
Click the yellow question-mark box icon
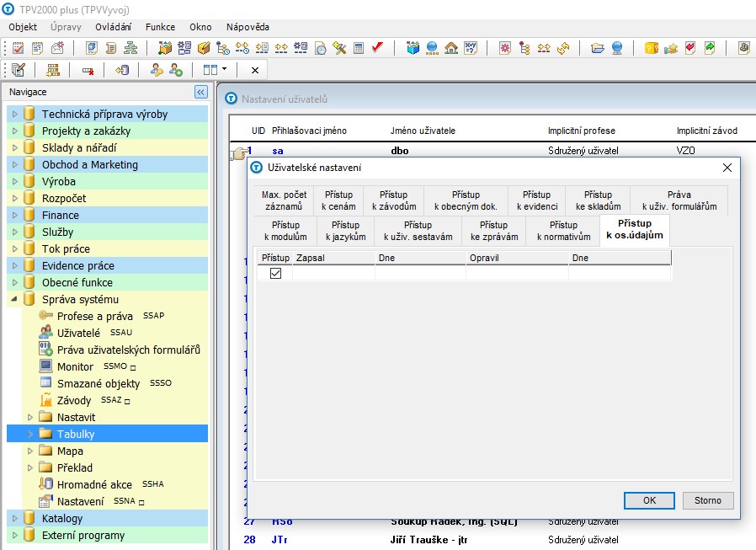click(651, 48)
